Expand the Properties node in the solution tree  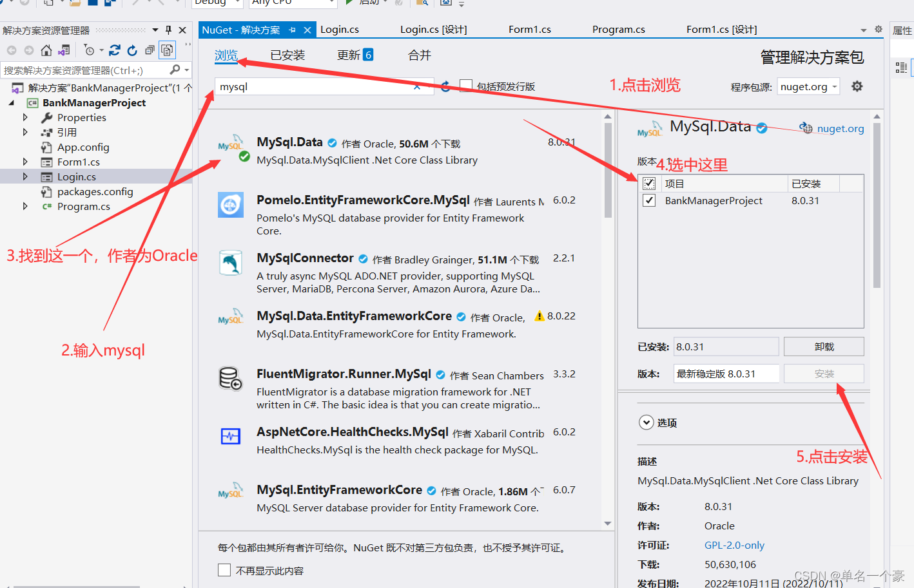[25, 117]
